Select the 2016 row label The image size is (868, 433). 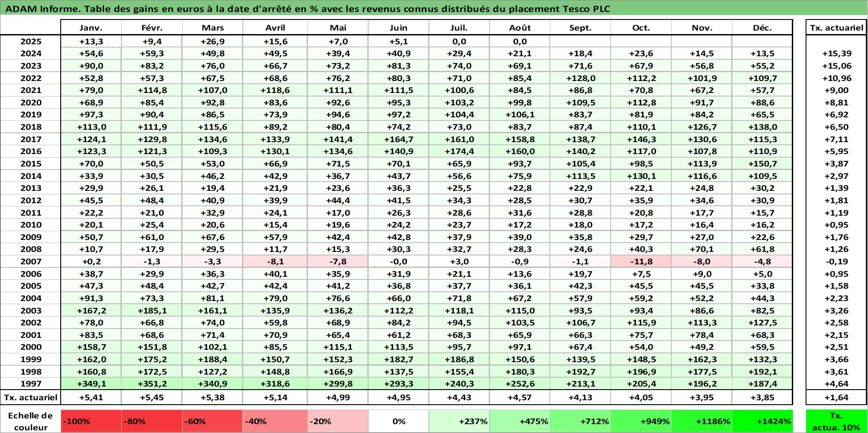[31, 151]
